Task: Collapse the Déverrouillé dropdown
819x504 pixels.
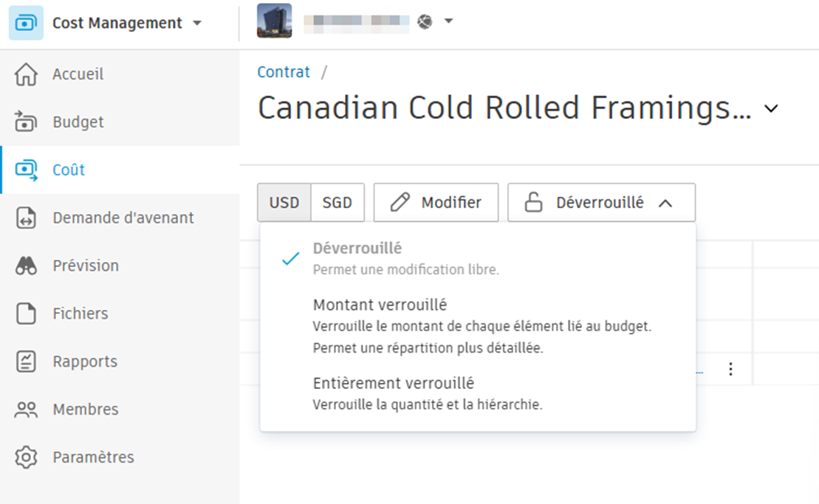Action: [600, 201]
